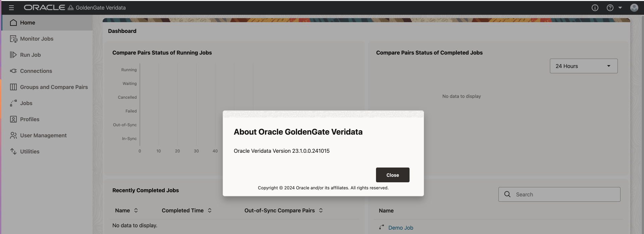This screenshot has width=644, height=234.
Task: Click the 'Waiting' chart axis label
Action: [x=129, y=84]
